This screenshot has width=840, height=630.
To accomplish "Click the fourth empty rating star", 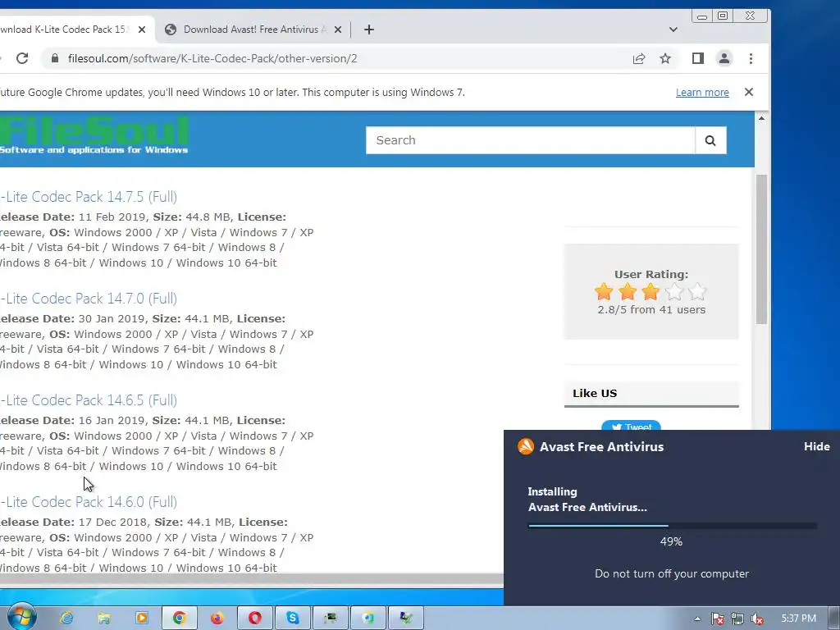I will point(674,291).
